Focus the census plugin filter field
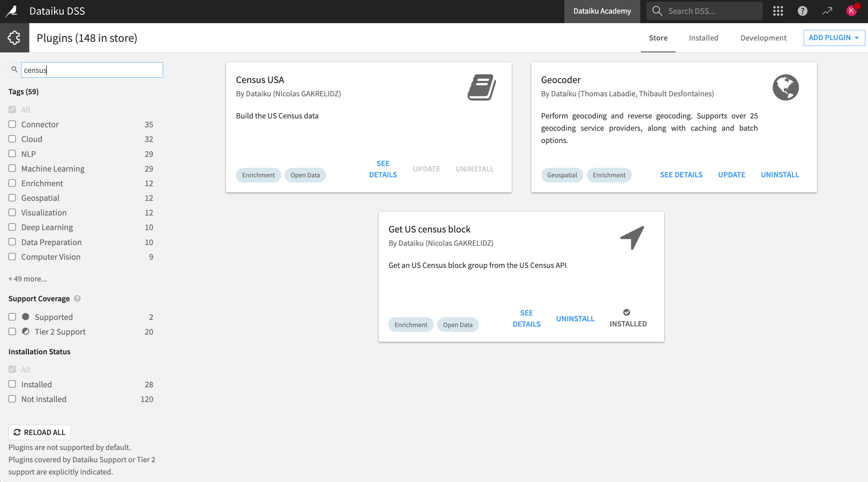 click(x=92, y=70)
